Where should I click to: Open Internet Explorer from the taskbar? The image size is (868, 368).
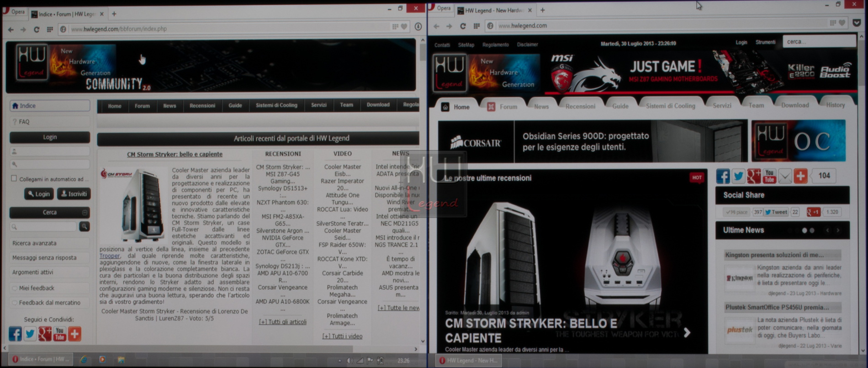click(x=84, y=360)
